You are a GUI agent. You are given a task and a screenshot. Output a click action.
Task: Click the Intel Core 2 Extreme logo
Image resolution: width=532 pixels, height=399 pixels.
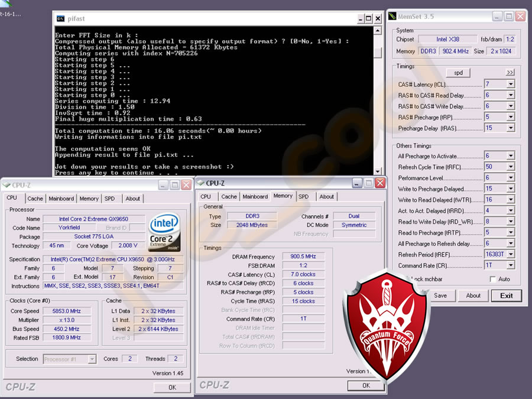point(164,232)
